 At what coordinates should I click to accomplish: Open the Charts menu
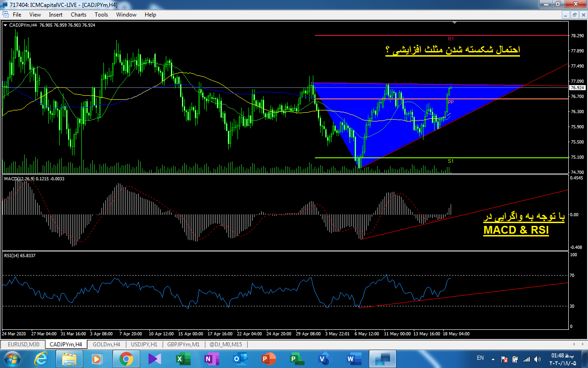pos(78,15)
